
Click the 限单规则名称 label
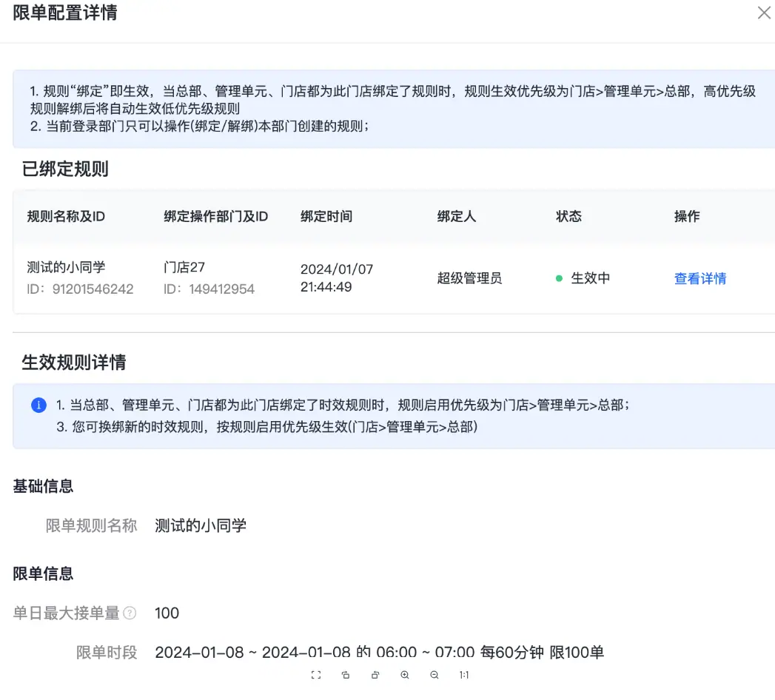(x=91, y=525)
